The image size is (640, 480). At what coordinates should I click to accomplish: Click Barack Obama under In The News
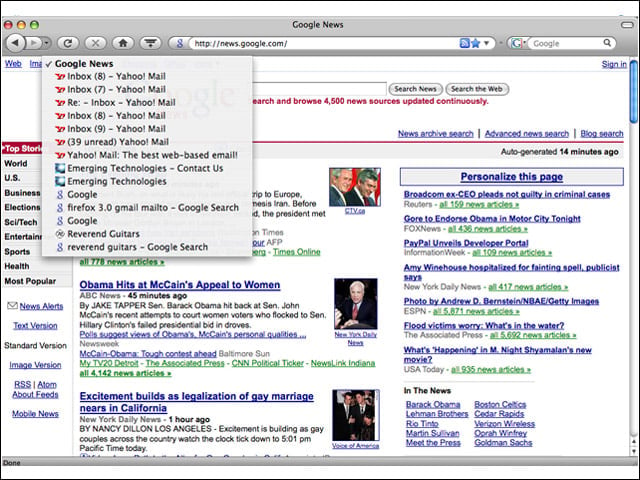click(433, 404)
